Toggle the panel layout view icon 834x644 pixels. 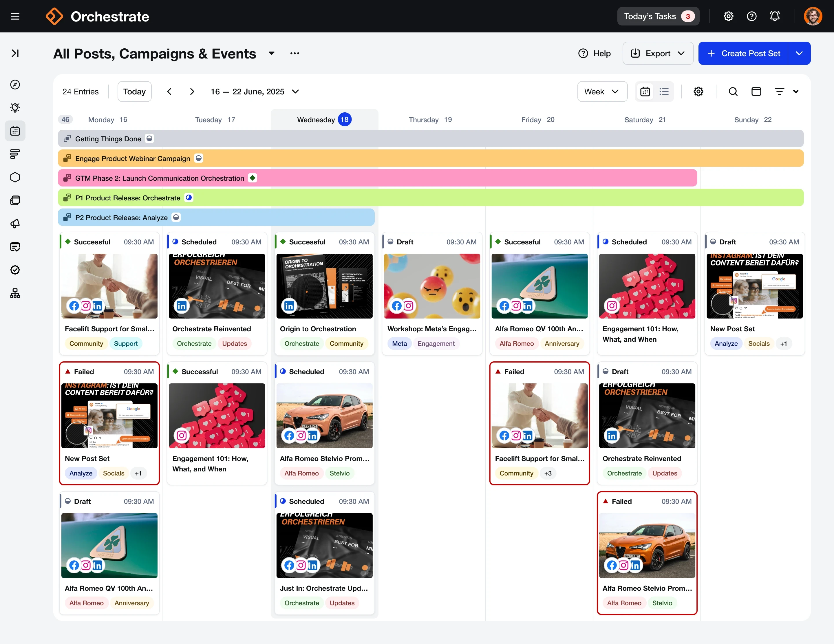(756, 92)
